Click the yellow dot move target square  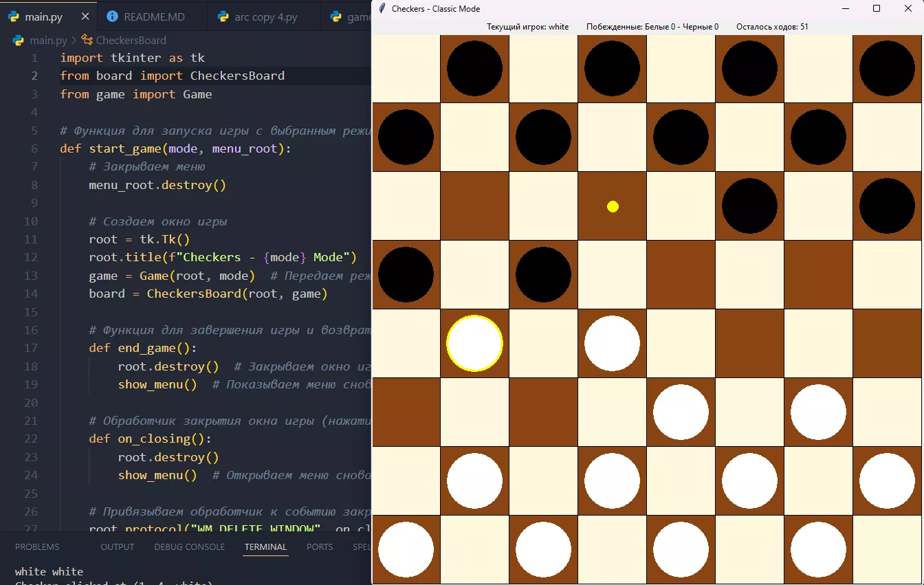613,206
